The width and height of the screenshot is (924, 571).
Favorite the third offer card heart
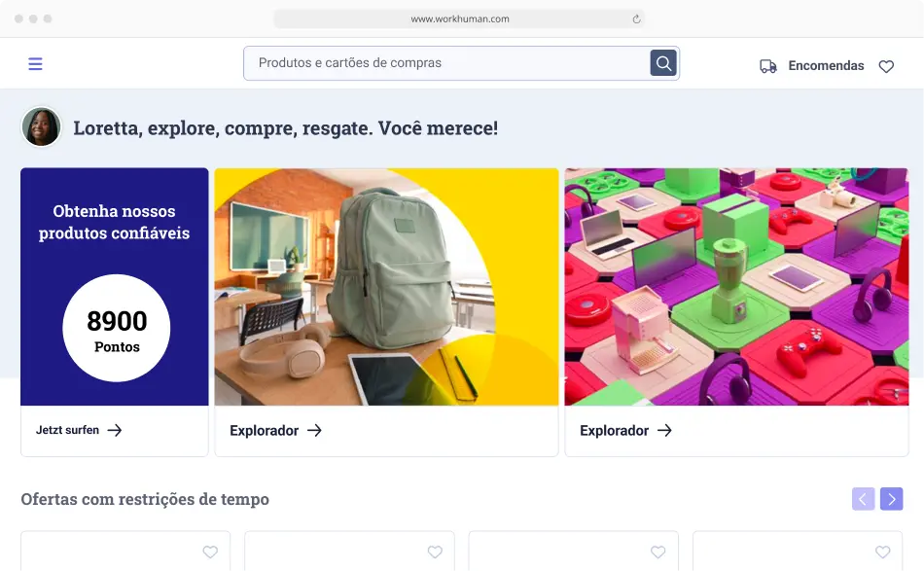tap(658, 553)
